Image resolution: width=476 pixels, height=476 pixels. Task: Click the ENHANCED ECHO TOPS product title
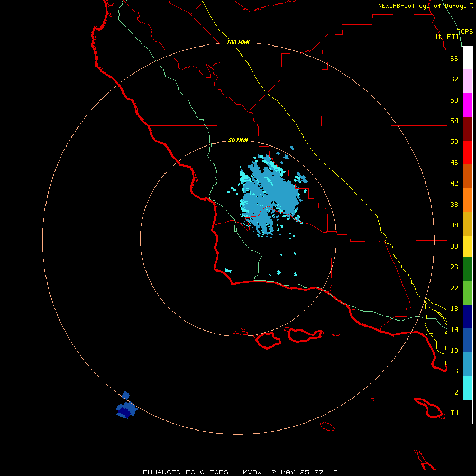coord(186,472)
